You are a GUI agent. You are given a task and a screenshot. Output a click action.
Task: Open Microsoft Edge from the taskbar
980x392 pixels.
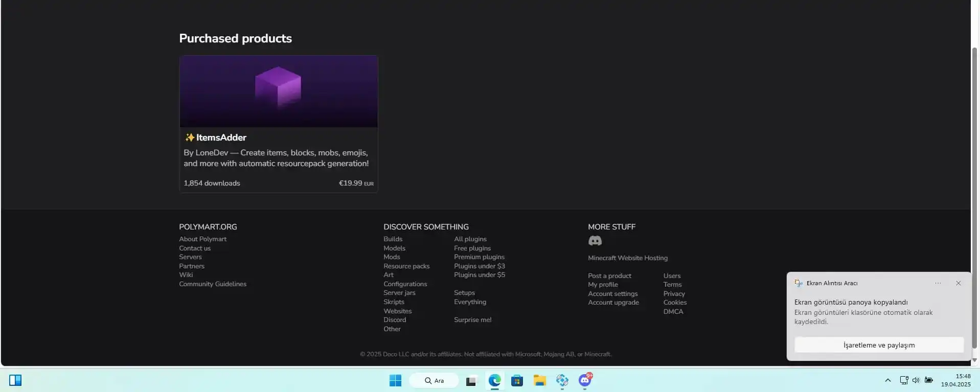(494, 380)
